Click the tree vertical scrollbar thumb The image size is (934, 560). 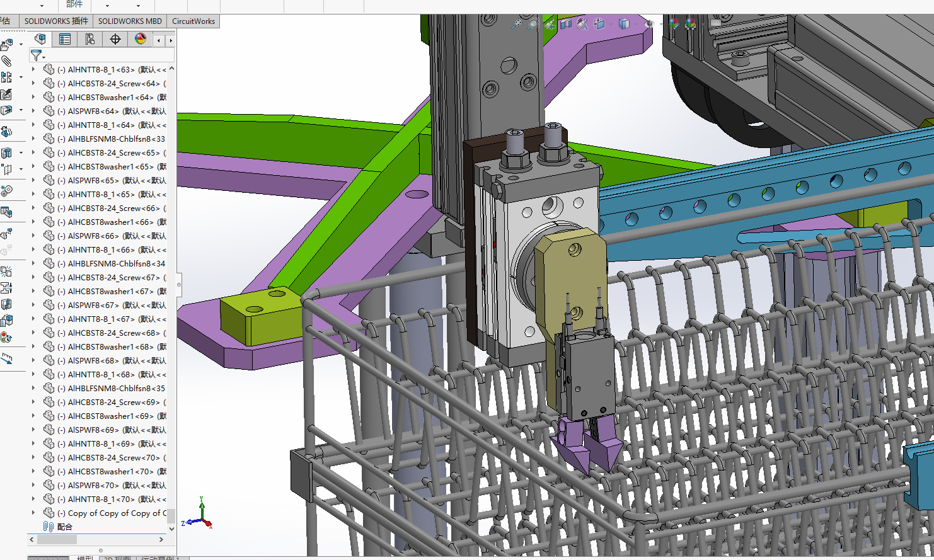pyautogui.click(x=171, y=517)
